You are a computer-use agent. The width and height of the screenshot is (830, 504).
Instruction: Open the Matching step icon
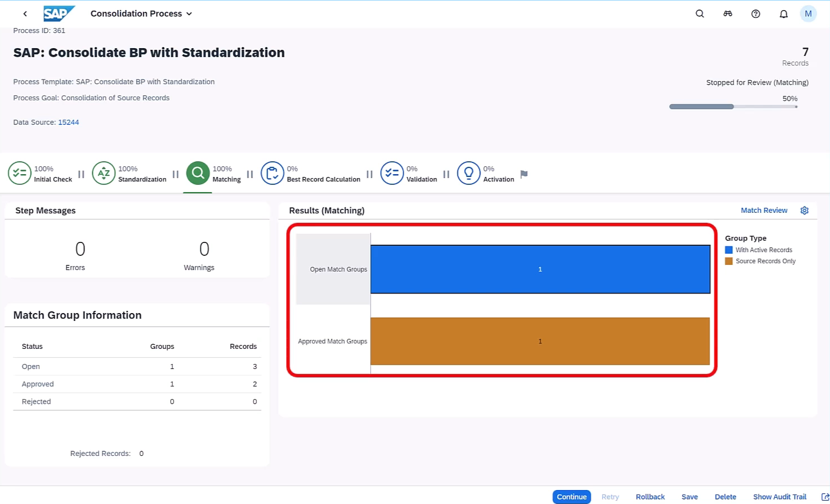pyautogui.click(x=197, y=173)
